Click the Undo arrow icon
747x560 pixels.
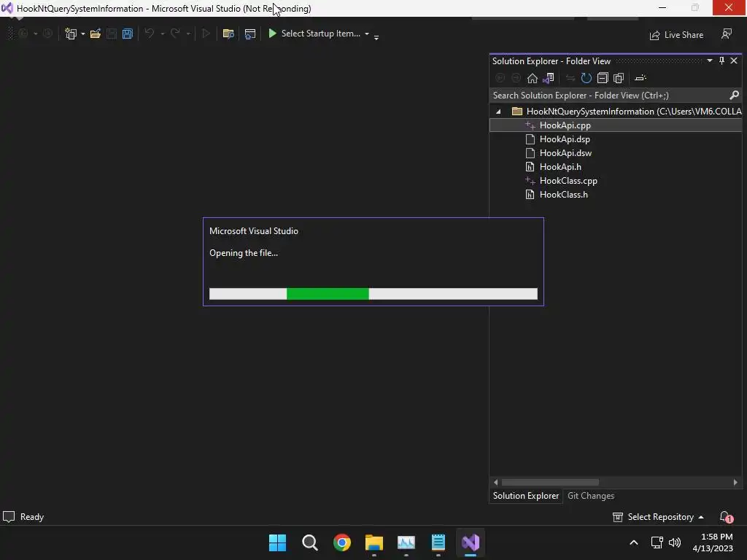tap(149, 34)
